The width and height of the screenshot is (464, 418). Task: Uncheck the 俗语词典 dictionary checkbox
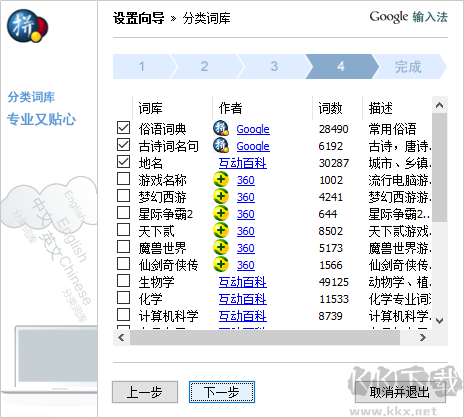pos(124,127)
